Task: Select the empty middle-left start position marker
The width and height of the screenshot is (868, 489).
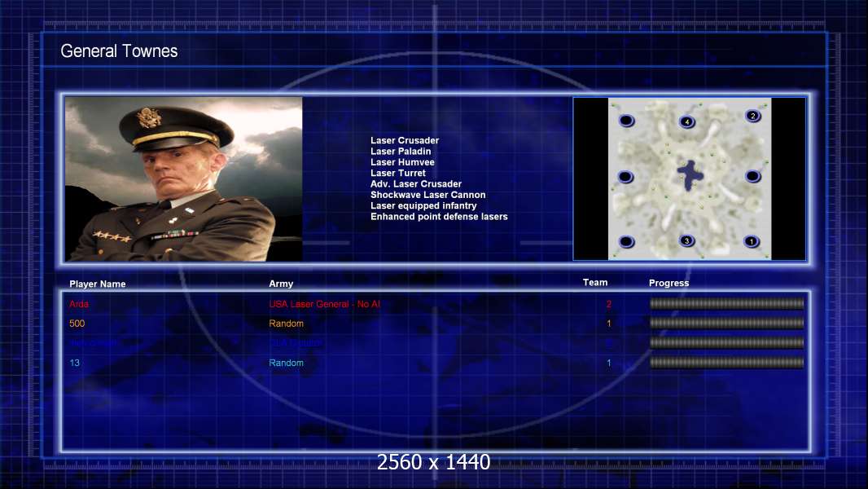Action: tap(625, 177)
